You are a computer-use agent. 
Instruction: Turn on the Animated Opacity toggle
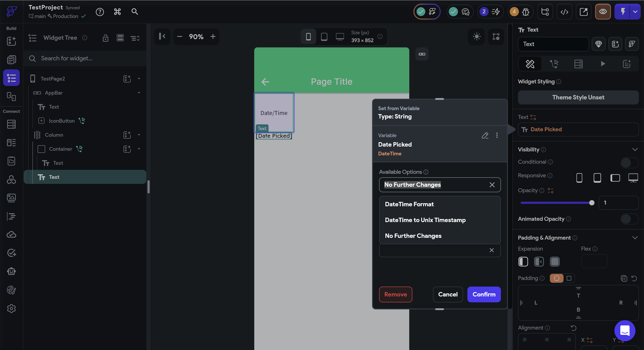pyautogui.click(x=629, y=219)
